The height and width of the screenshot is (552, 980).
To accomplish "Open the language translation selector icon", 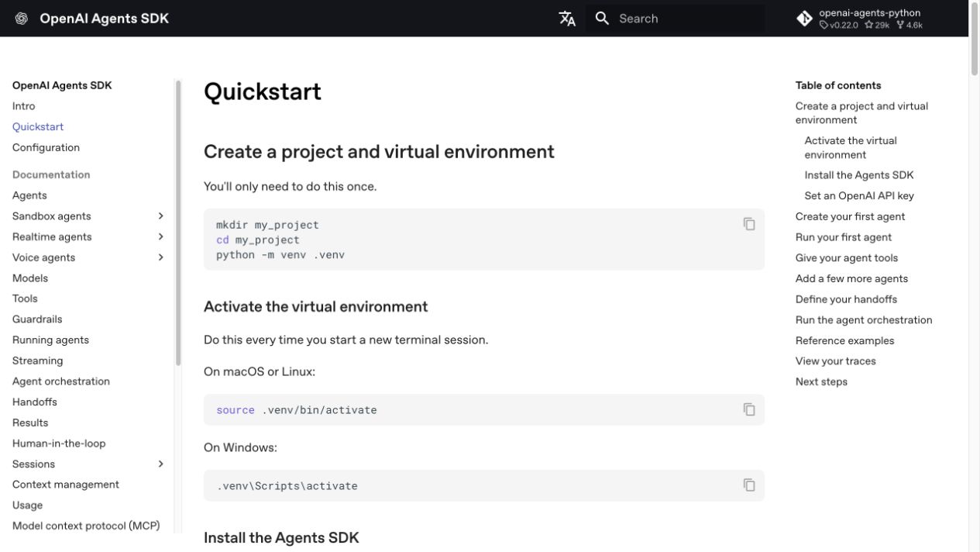I will point(567,19).
